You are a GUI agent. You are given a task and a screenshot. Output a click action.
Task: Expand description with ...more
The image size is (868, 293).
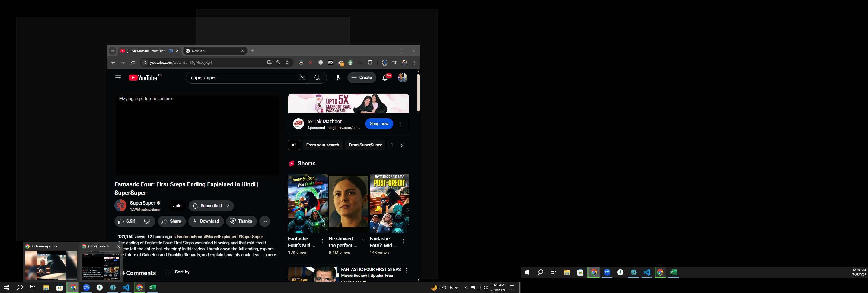point(269,255)
